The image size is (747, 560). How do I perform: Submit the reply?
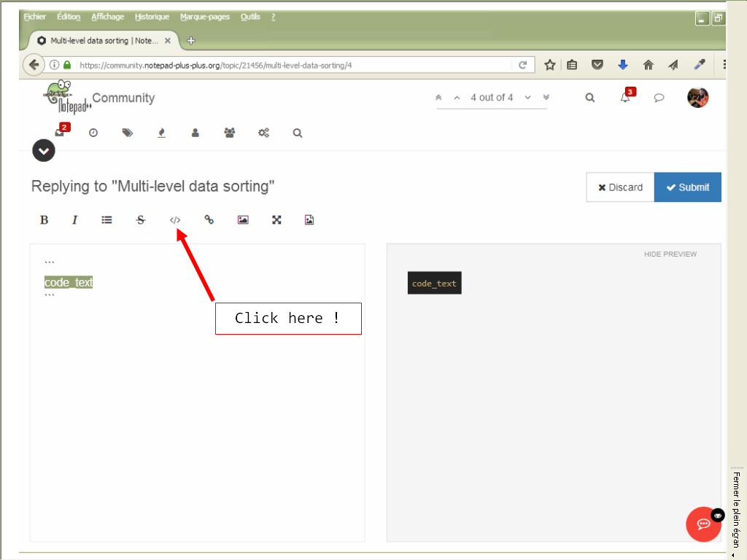(687, 187)
